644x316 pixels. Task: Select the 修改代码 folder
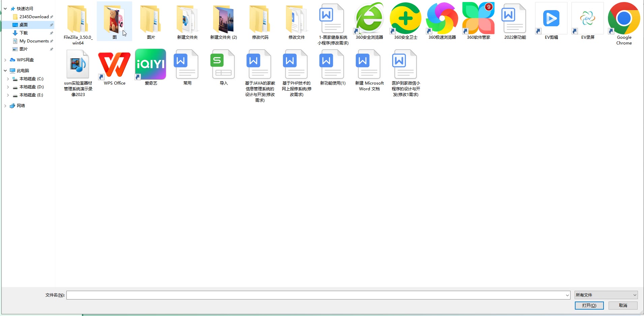pyautogui.click(x=260, y=21)
